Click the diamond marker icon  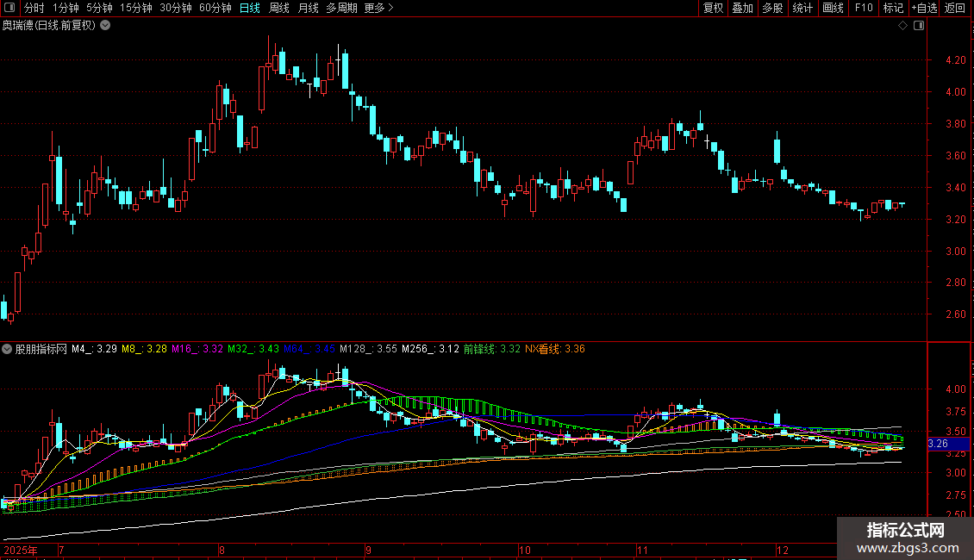point(902,26)
